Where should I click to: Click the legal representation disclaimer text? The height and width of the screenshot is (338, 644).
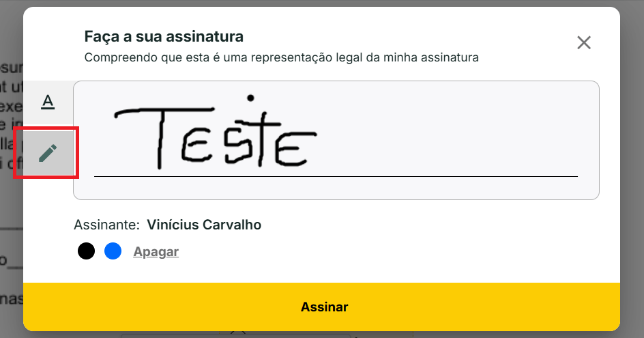281,57
